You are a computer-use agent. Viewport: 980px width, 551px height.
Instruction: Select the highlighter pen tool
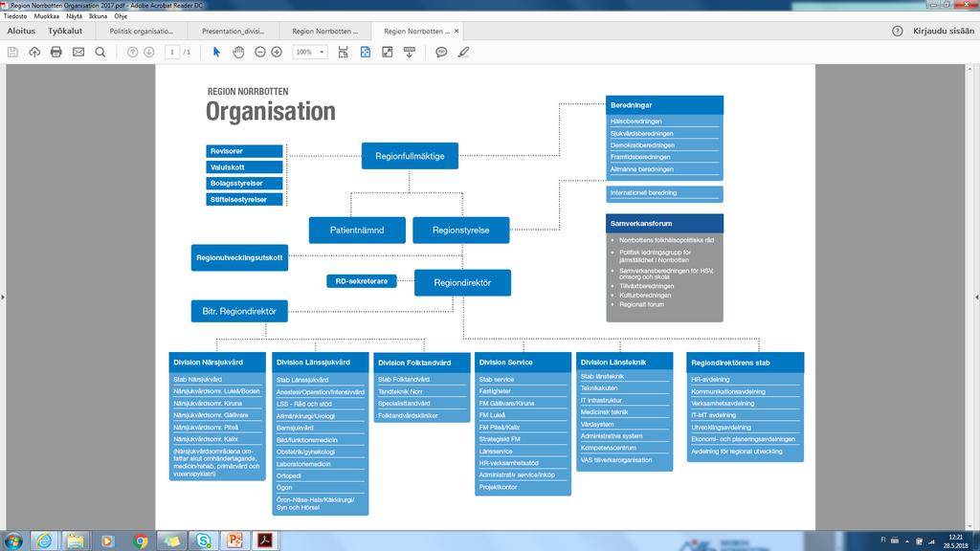coord(463,52)
